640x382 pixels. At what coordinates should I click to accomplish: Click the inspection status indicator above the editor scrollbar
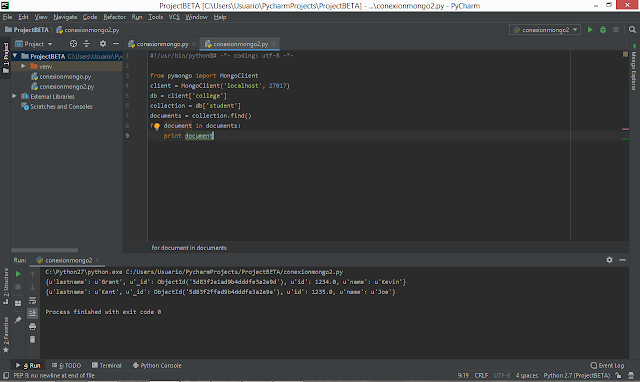click(625, 54)
